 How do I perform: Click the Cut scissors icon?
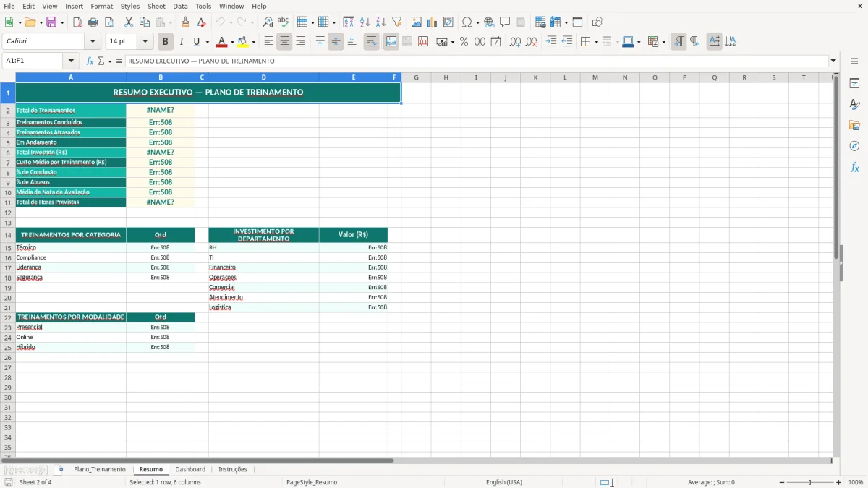128,22
